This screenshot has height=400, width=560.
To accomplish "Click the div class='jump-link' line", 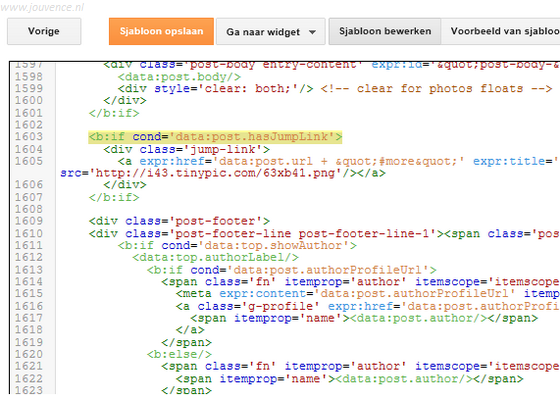I will click(x=186, y=149).
